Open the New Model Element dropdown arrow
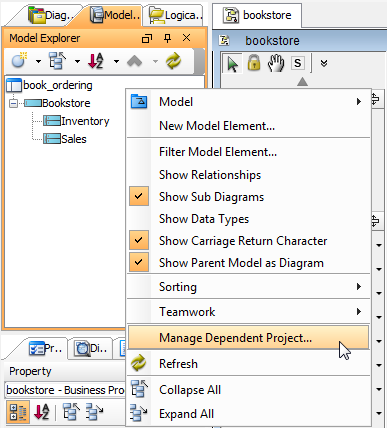This screenshot has width=387, height=428. 38,61
